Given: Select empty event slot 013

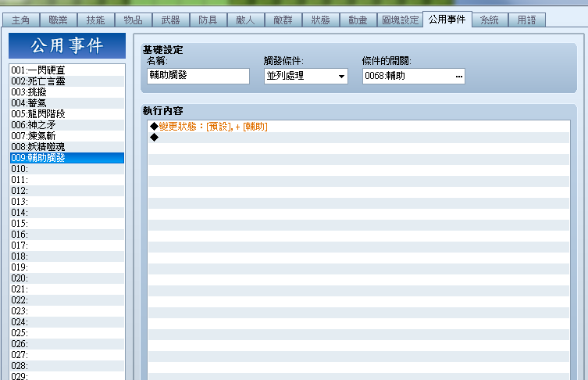Looking at the screenshot, I should [67, 201].
